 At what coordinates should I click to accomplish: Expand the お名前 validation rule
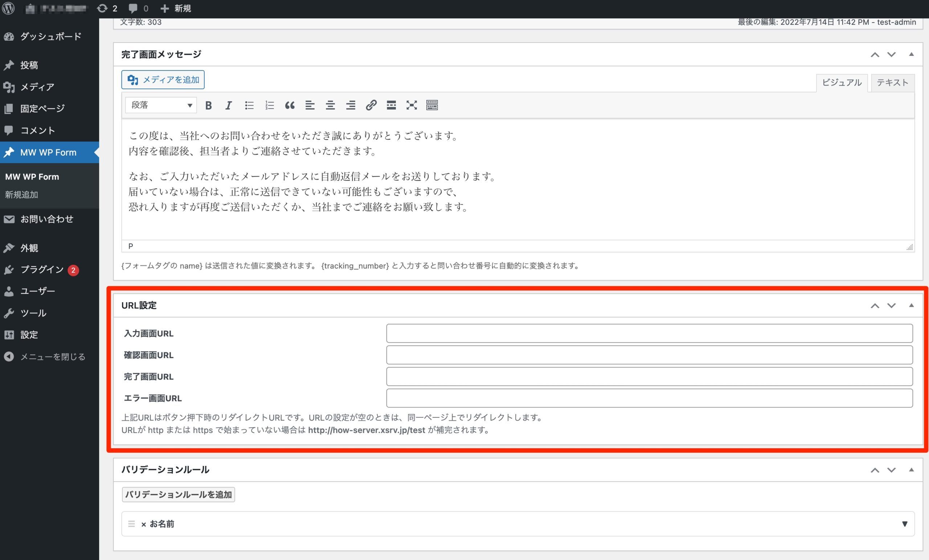tap(904, 524)
